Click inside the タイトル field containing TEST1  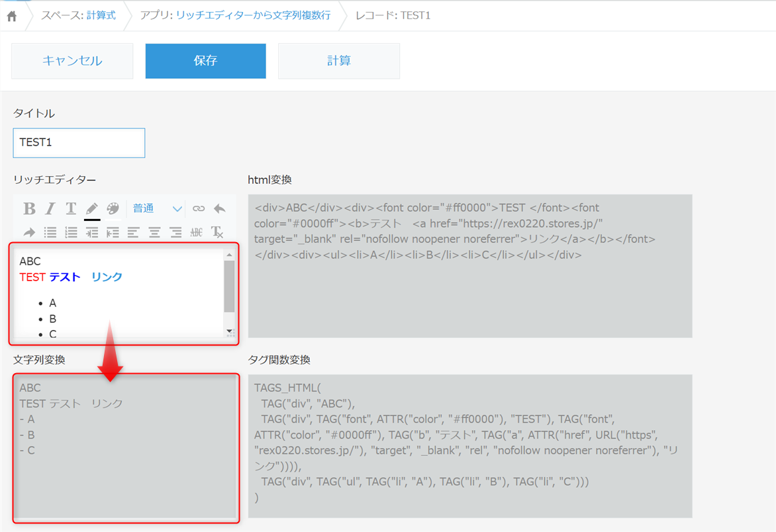[79, 143]
